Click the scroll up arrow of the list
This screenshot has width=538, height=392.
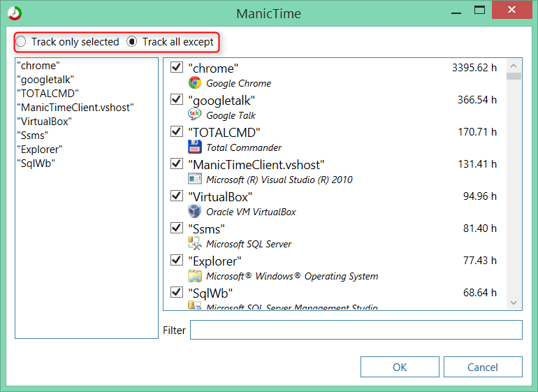coord(514,66)
